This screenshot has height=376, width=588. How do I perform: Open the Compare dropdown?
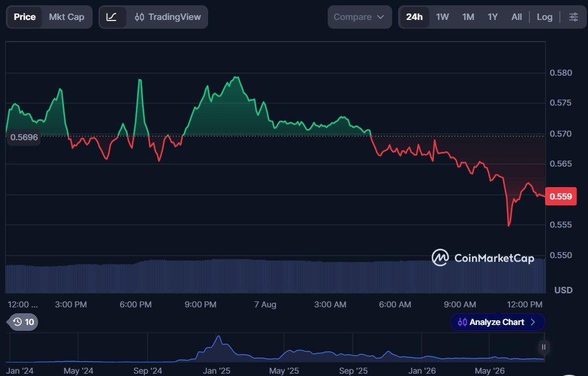359,17
